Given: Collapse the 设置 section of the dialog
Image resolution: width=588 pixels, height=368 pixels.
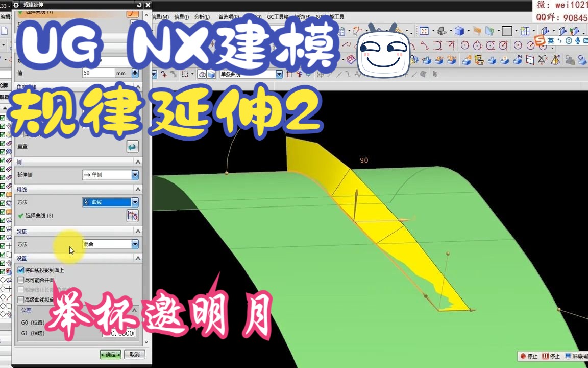Looking at the screenshot, I should point(137,258).
